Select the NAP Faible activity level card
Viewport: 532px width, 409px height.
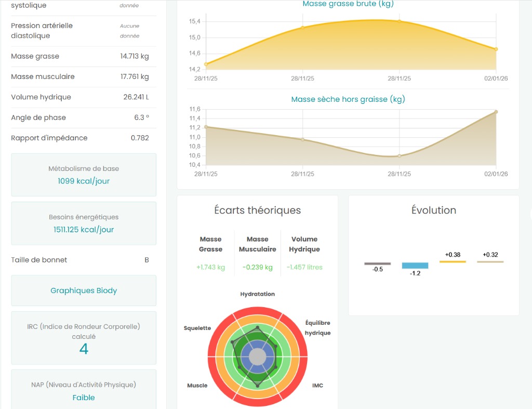(84, 391)
